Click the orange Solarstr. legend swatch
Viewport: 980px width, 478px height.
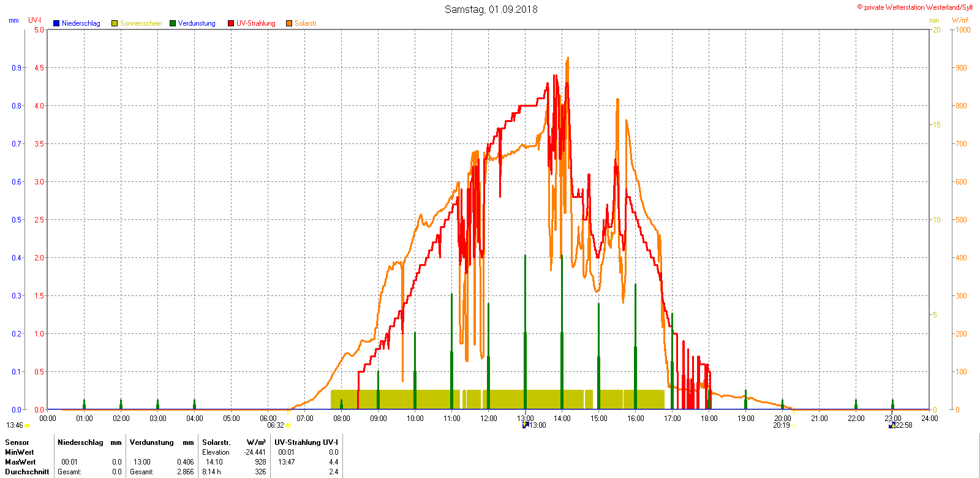289,23
